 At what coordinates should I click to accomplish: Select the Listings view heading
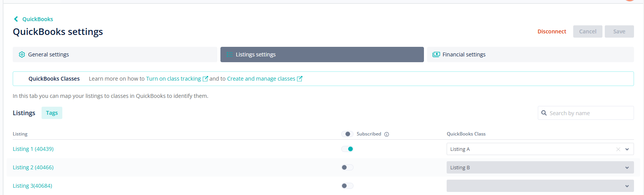click(24, 113)
